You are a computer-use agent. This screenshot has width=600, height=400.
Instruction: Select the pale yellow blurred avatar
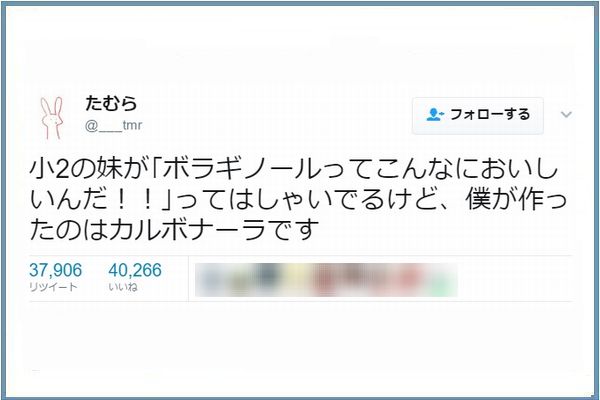coord(295,279)
